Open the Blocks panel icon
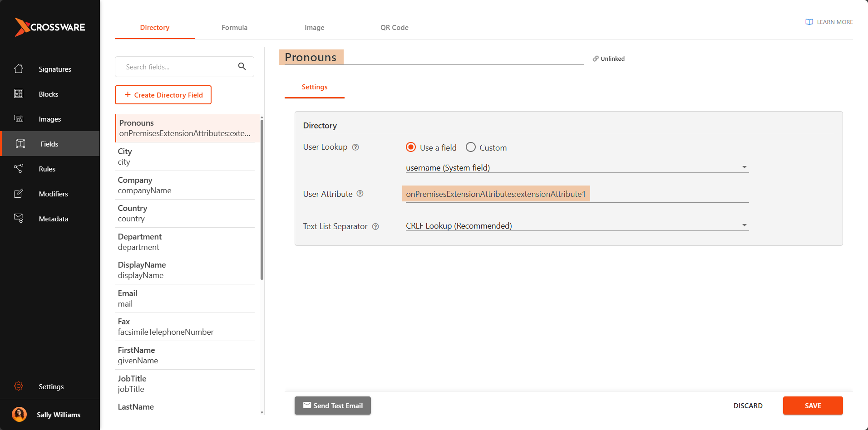868x430 pixels. [19, 93]
